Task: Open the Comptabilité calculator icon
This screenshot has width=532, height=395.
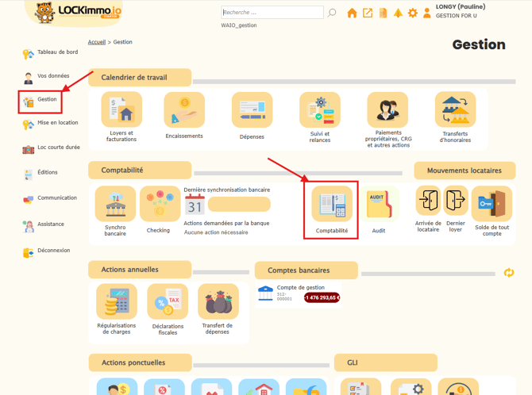Action: pos(331,205)
